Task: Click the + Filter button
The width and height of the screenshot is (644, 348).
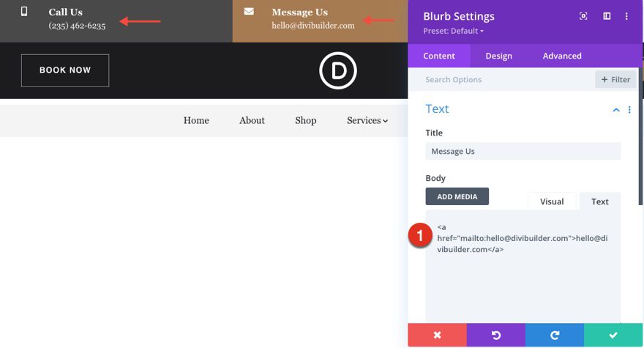Action: tap(615, 79)
